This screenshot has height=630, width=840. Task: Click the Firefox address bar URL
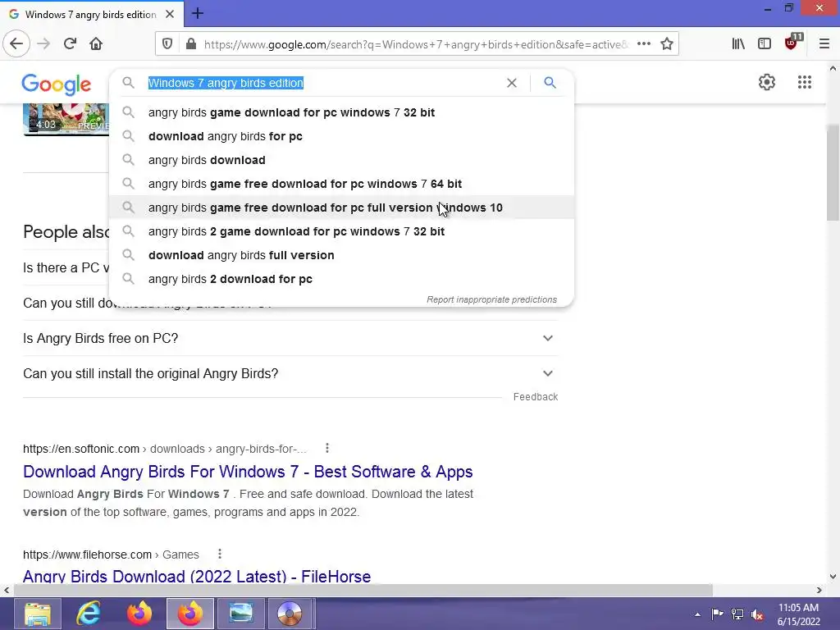point(416,44)
